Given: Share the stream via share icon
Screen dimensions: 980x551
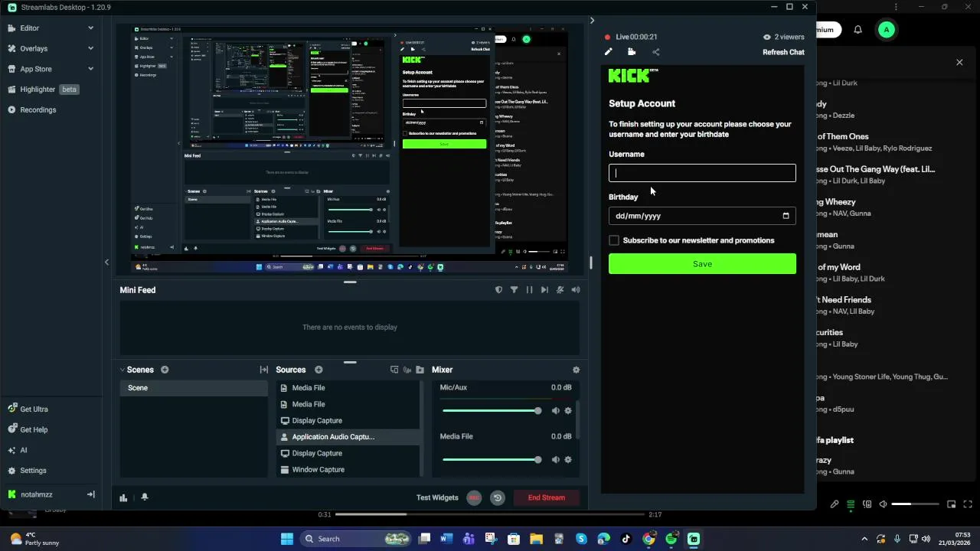Looking at the screenshot, I should tap(655, 52).
